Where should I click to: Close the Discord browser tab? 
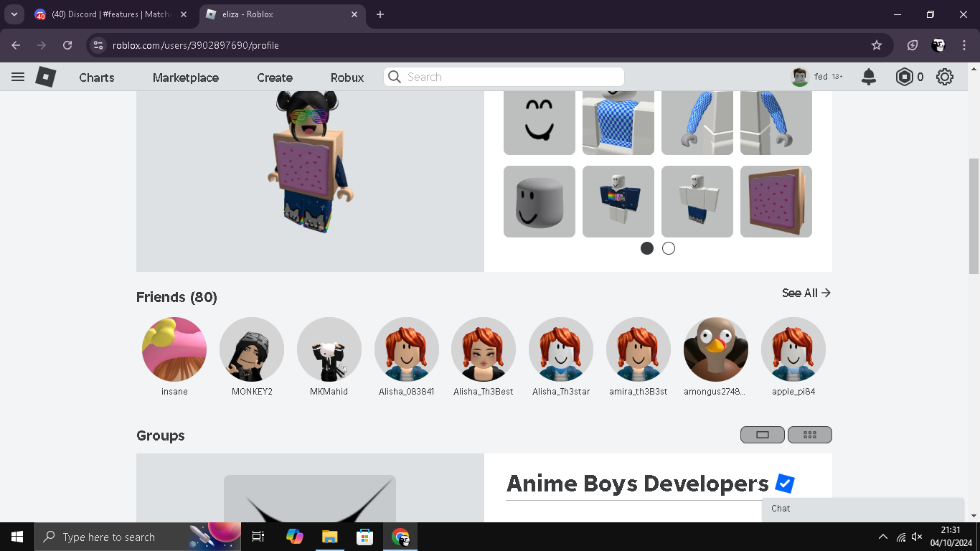coord(183,14)
